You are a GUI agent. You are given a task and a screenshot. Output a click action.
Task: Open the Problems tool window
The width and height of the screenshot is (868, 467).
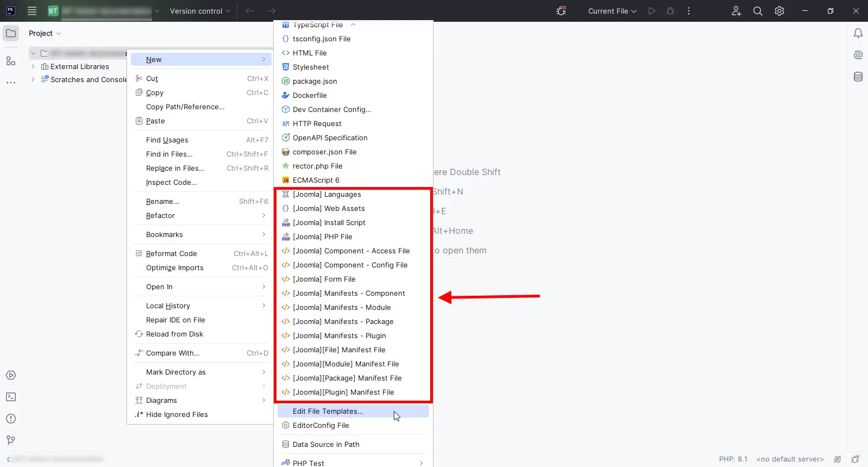click(11, 419)
